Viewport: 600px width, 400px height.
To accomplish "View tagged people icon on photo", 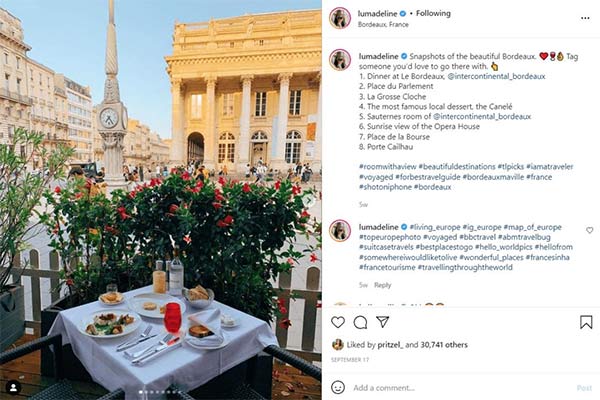I will (13, 387).
